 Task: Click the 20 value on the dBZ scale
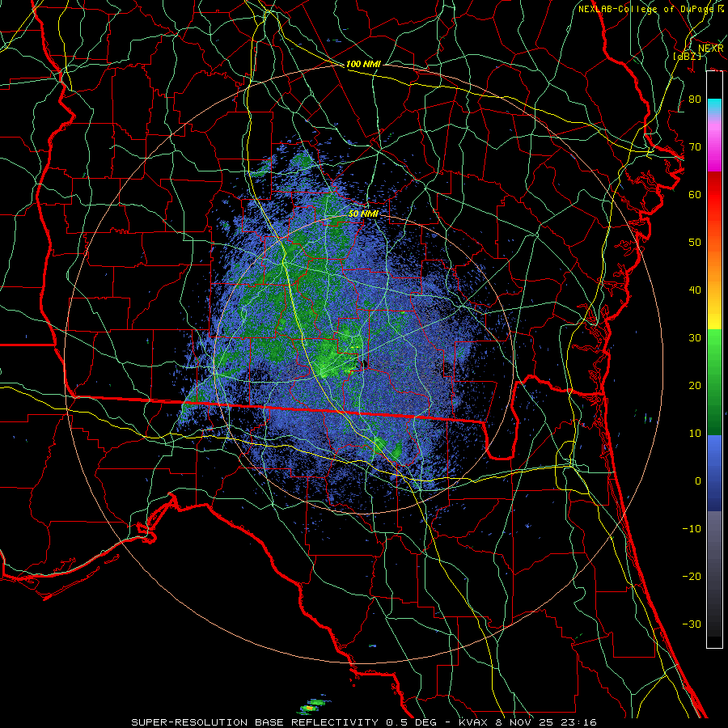[x=695, y=385]
